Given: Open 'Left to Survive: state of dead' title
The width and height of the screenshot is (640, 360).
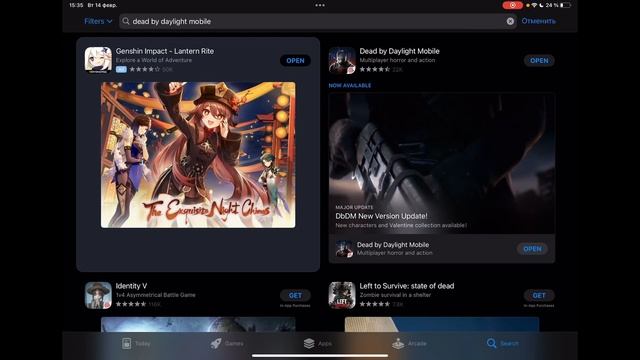Looking at the screenshot, I should tap(407, 286).
